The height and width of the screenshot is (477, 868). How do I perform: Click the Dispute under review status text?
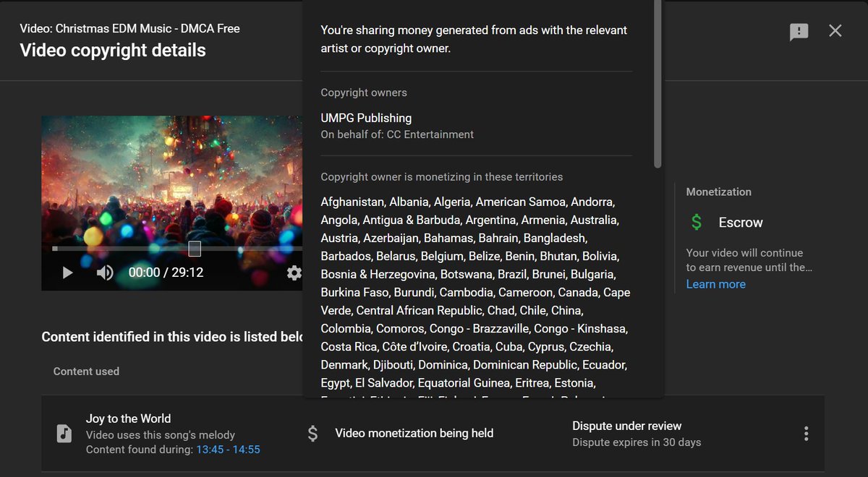pyautogui.click(x=626, y=426)
